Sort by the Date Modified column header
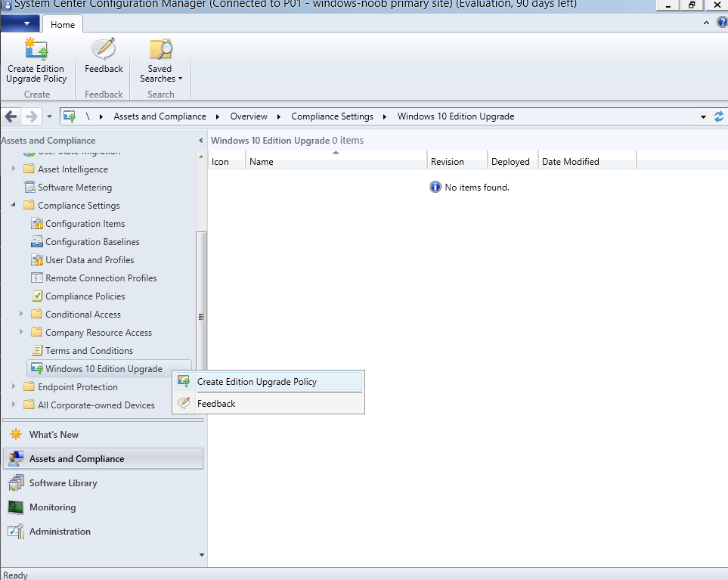Viewport: 728px width, 580px height. (587, 162)
